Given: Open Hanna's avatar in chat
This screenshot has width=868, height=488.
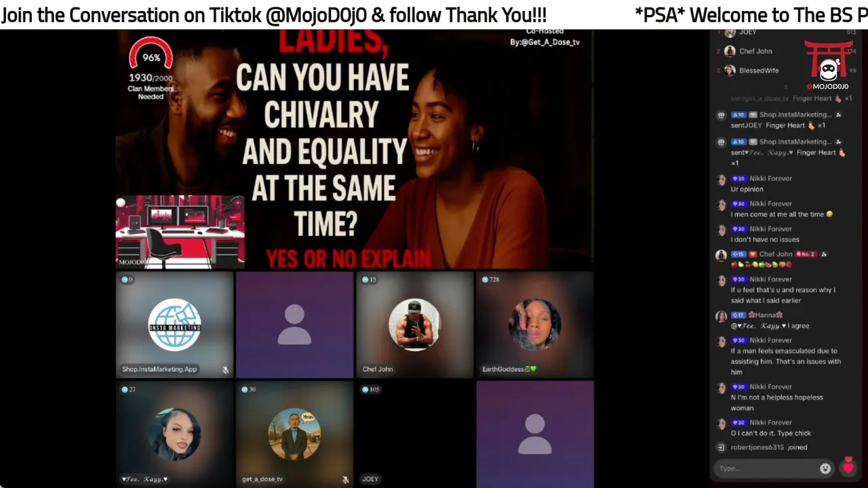Looking at the screenshot, I should coord(721,317).
